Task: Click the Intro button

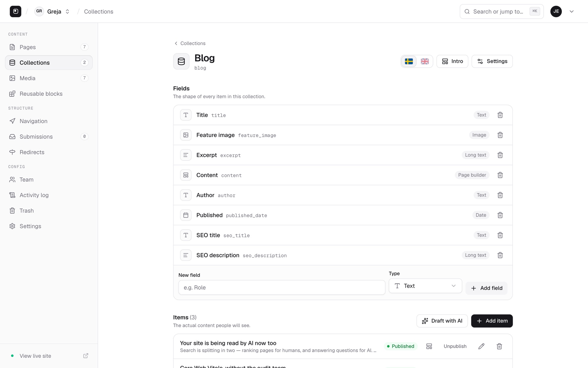Action: click(452, 61)
